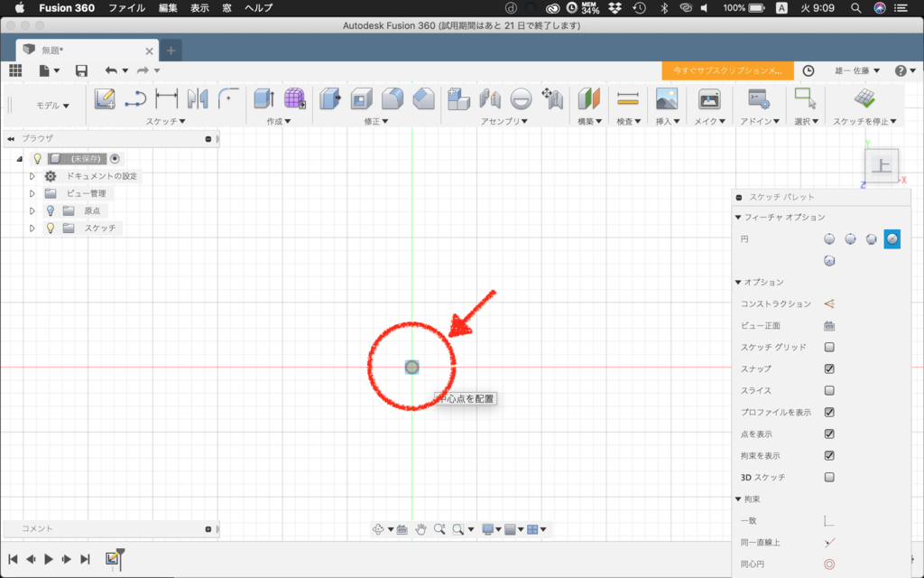Click the plus button to add new tab
Image resolution: width=924 pixels, height=578 pixels.
click(171, 51)
